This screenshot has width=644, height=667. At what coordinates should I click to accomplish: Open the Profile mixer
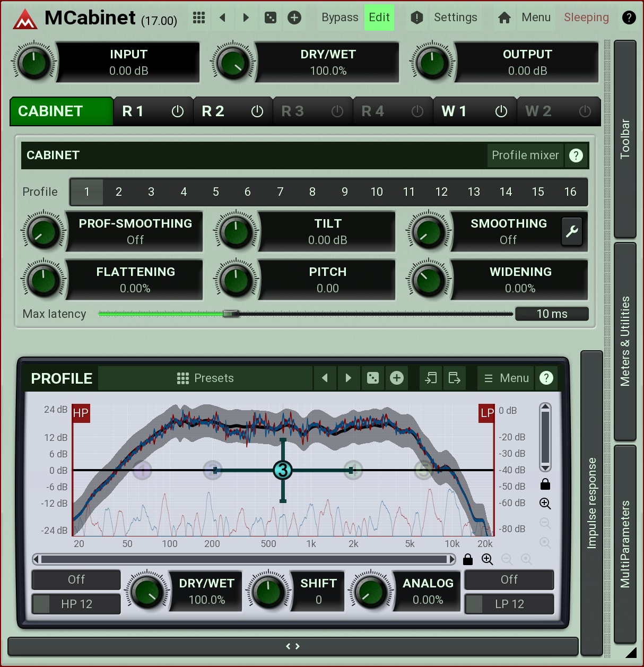click(x=525, y=155)
